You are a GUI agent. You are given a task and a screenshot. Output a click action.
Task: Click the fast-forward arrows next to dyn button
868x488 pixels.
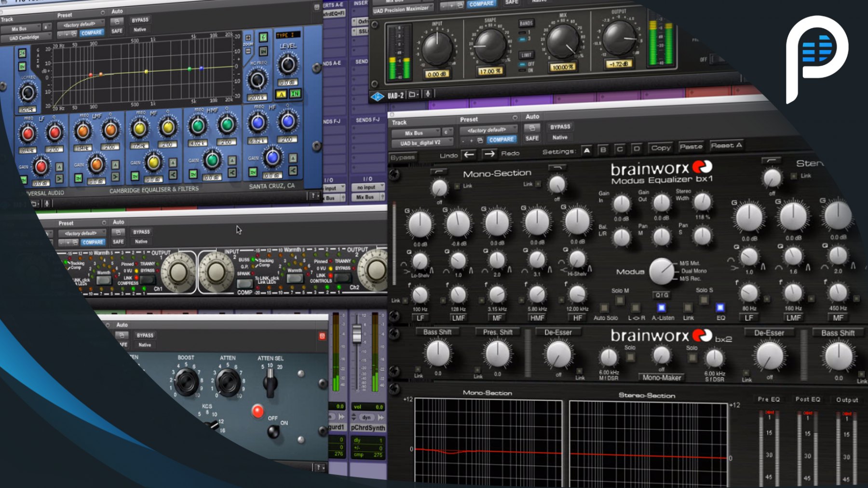point(380,418)
